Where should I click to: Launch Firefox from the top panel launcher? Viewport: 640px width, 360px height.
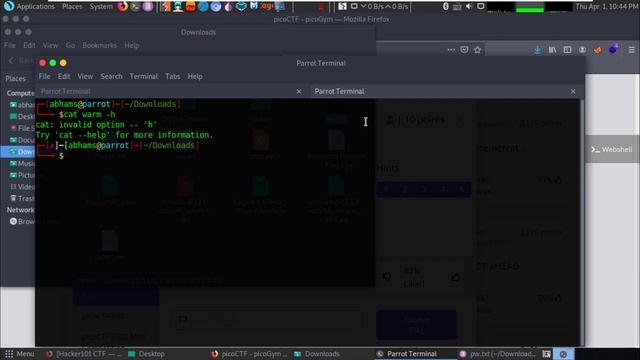(122, 7)
